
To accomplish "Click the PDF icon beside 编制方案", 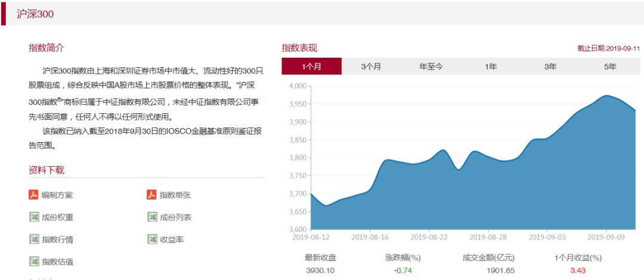I will 34,195.
